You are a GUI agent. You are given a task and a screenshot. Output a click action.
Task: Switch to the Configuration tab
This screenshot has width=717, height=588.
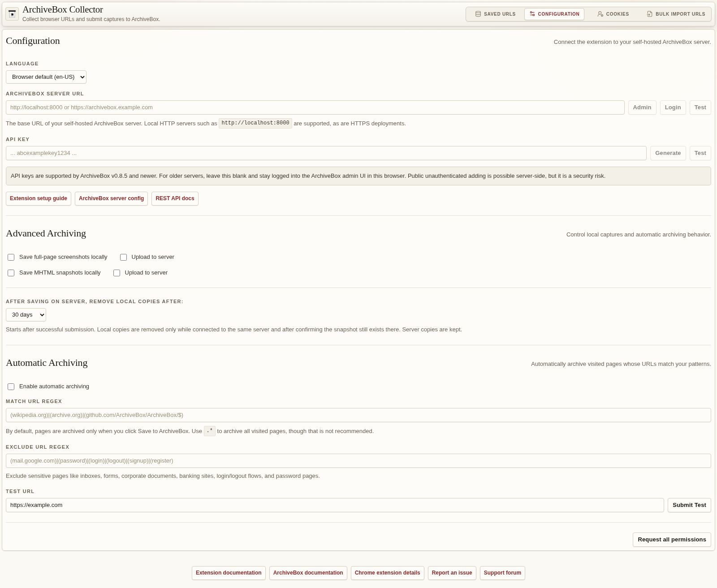point(554,14)
